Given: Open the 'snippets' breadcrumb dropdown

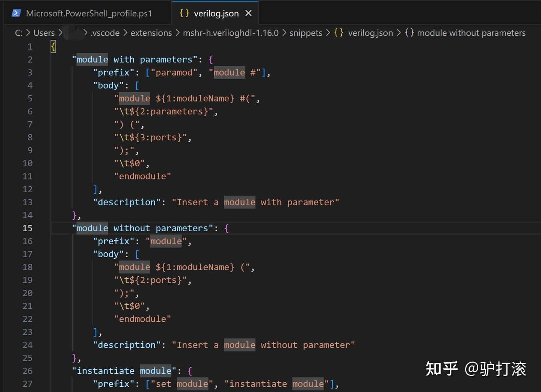Looking at the screenshot, I should 305,33.
